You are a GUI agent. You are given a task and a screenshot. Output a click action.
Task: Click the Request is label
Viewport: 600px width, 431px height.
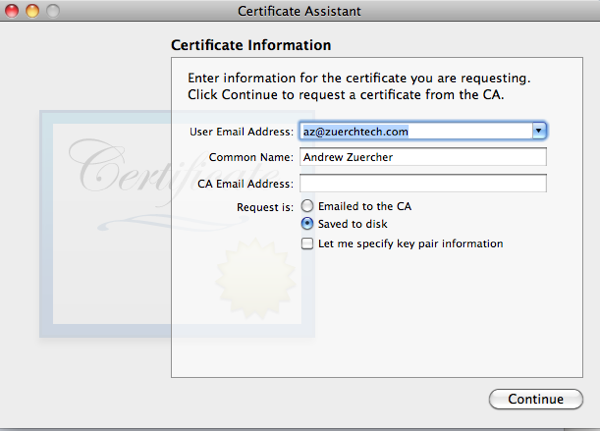click(x=265, y=207)
